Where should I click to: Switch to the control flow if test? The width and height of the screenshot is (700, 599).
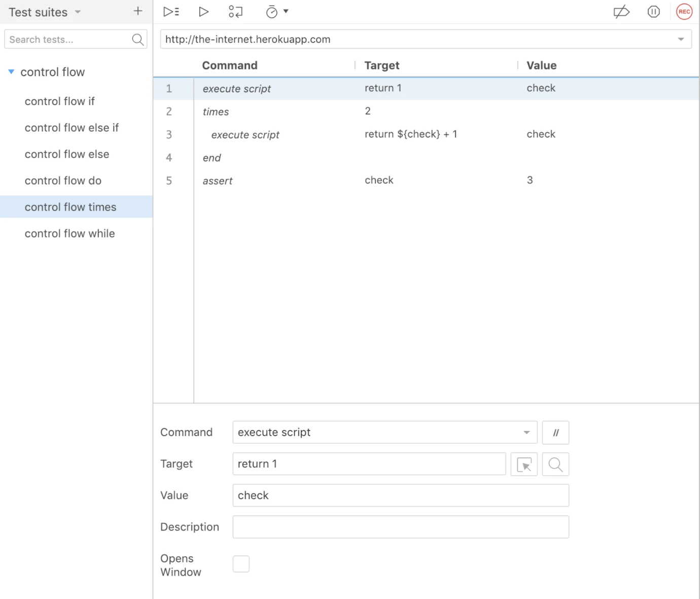(x=59, y=101)
